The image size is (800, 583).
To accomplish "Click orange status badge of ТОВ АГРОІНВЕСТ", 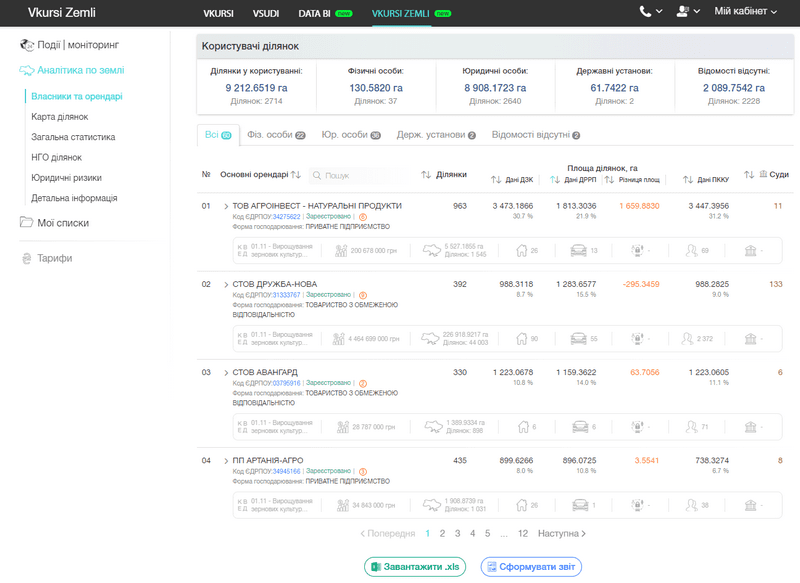I will (x=363, y=217).
